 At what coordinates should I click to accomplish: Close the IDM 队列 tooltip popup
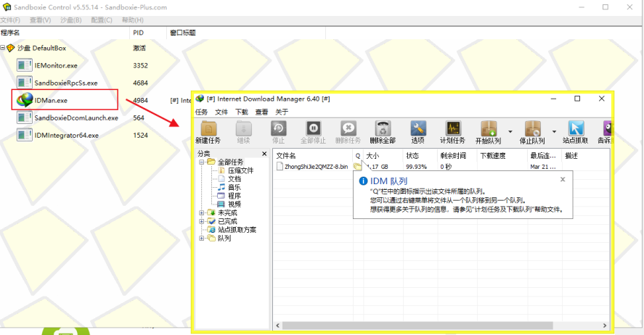563,179
